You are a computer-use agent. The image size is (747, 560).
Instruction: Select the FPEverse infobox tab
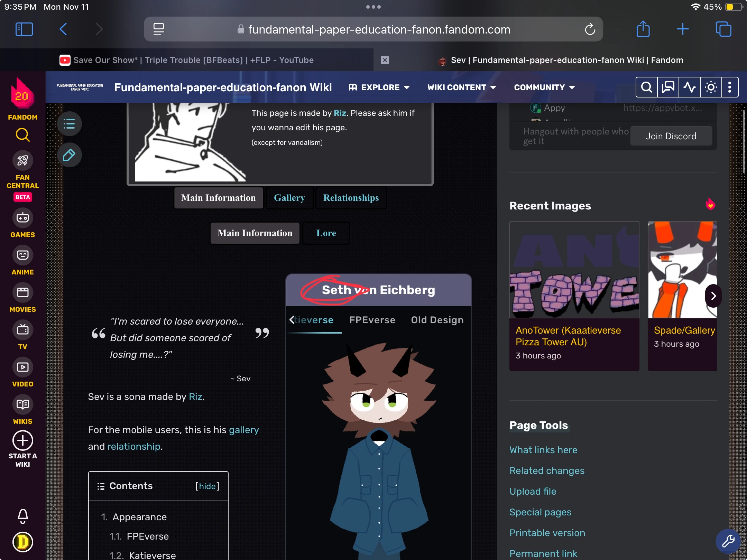(372, 320)
